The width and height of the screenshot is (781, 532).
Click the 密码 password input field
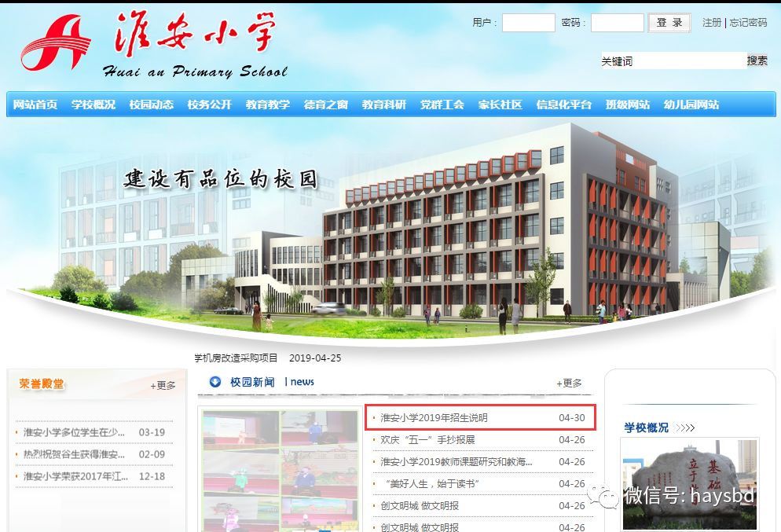click(x=618, y=23)
